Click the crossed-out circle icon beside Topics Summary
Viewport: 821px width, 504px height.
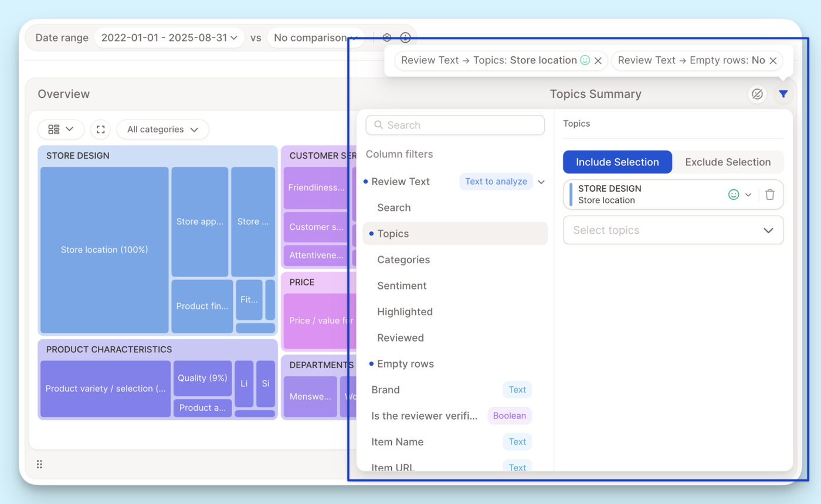(x=757, y=94)
